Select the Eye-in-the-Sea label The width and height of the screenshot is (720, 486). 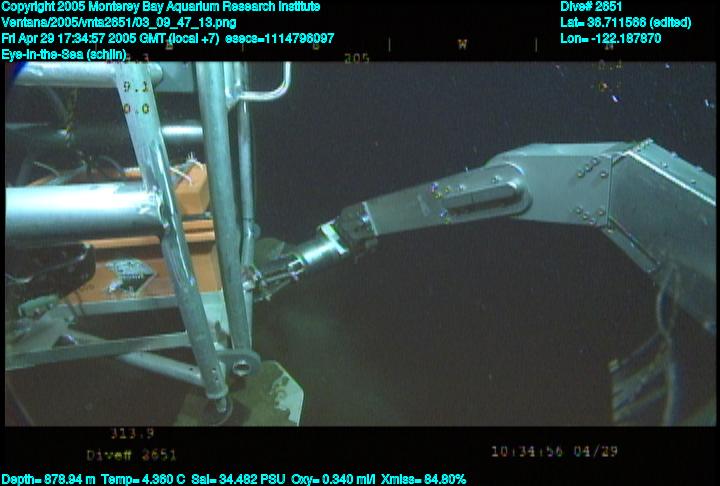point(64,54)
